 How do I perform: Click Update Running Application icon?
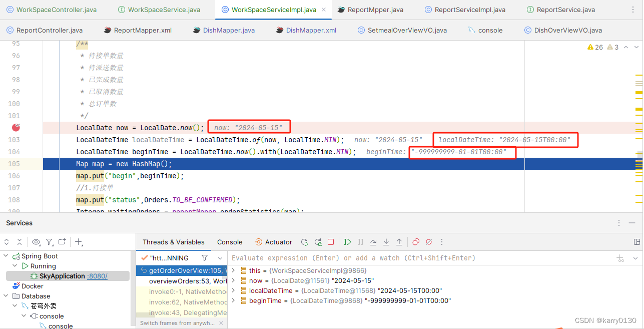click(x=318, y=242)
